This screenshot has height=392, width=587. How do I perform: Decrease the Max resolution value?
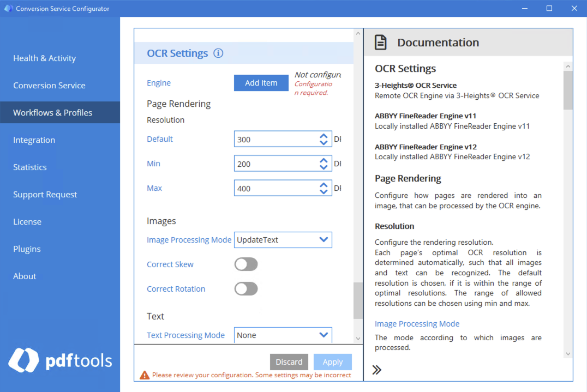click(324, 191)
